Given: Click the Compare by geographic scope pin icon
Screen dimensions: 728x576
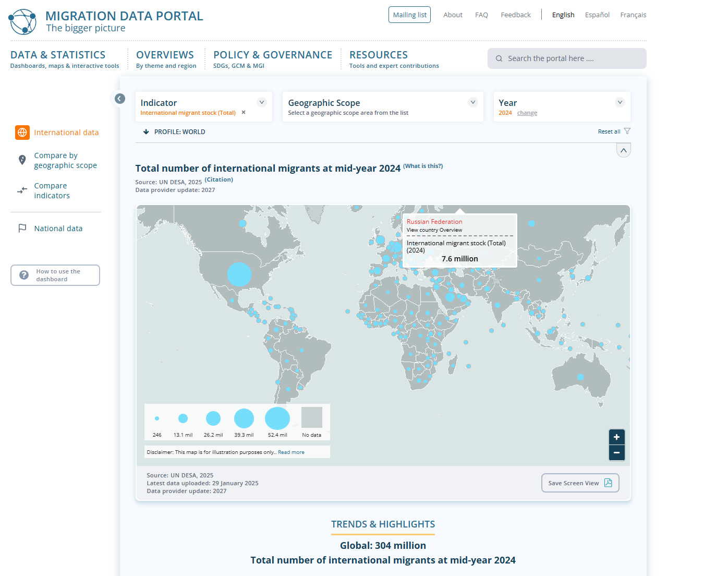Looking at the screenshot, I should click(x=22, y=160).
